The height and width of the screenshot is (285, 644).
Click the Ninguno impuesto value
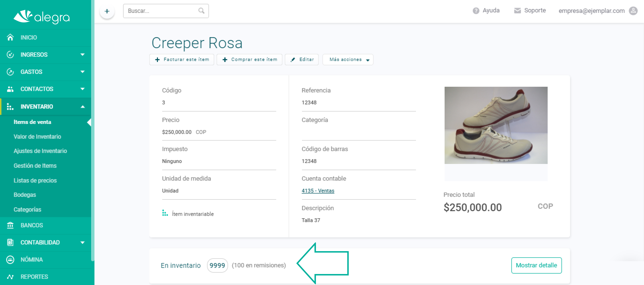pos(172,161)
